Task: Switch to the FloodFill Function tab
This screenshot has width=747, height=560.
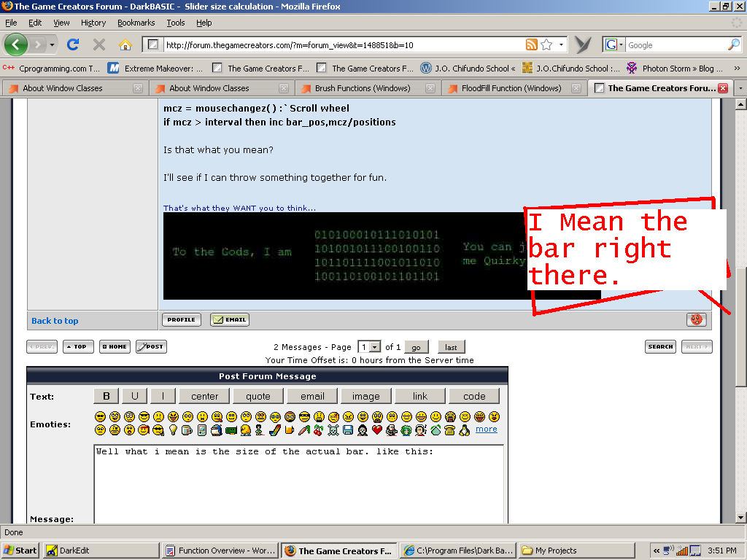Action: 511,88
